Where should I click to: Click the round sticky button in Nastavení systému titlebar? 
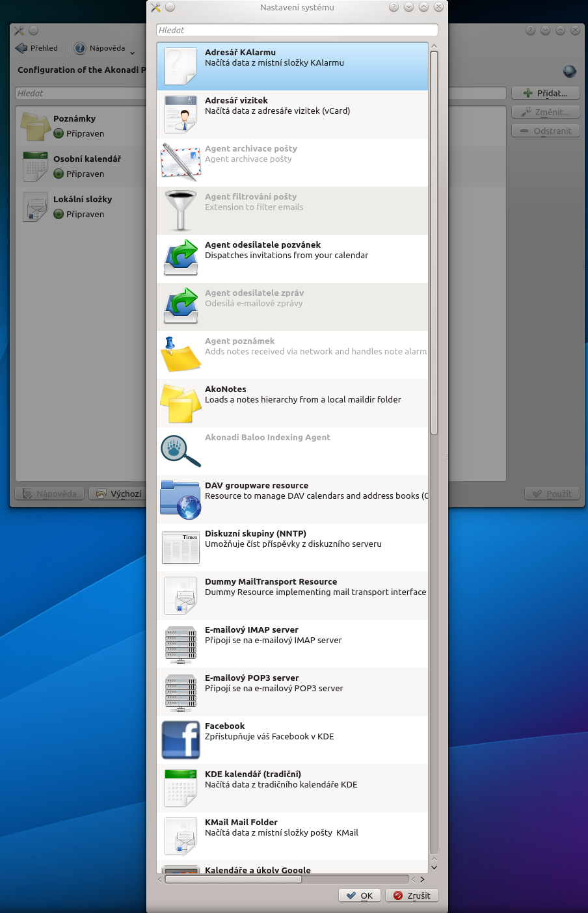[x=170, y=7]
